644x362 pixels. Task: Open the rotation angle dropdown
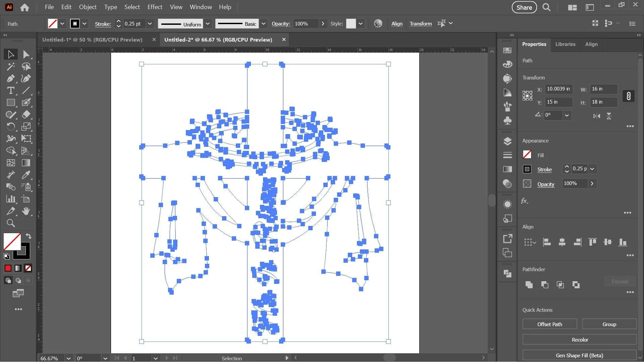pyautogui.click(x=567, y=115)
